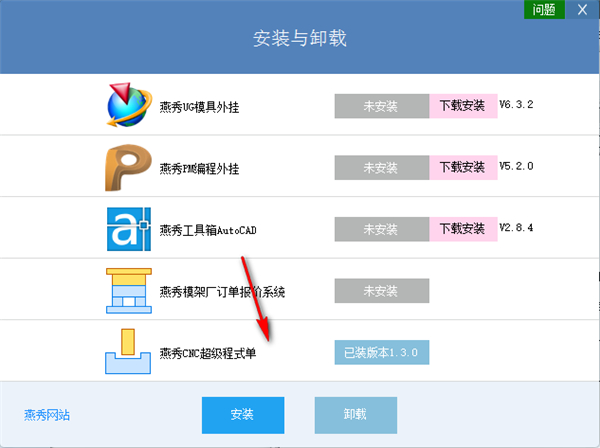The image size is (600, 448).
Task: Click 下载安装 for 燕秀工具箱AutoCAD
Action: (x=463, y=229)
